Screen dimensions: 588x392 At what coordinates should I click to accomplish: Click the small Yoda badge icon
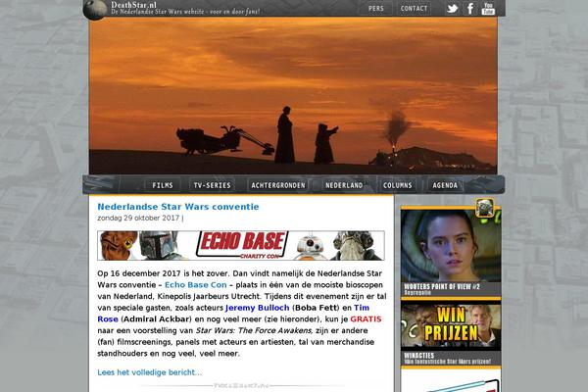484,208
